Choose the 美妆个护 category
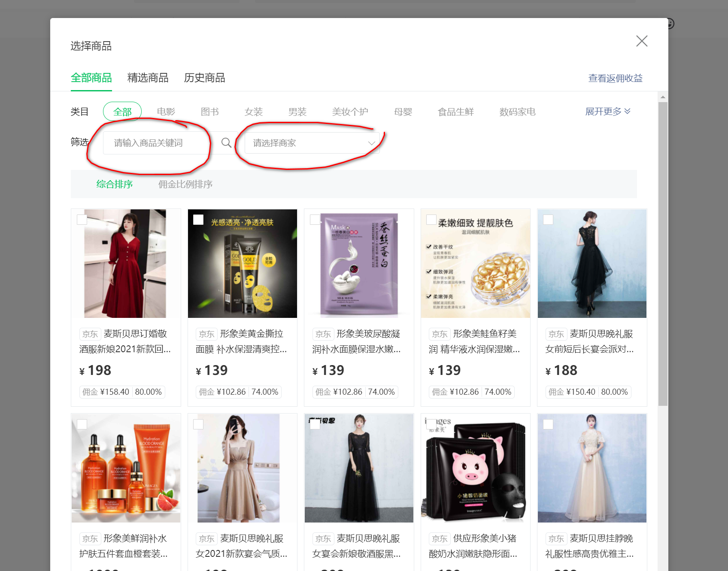 350,112
